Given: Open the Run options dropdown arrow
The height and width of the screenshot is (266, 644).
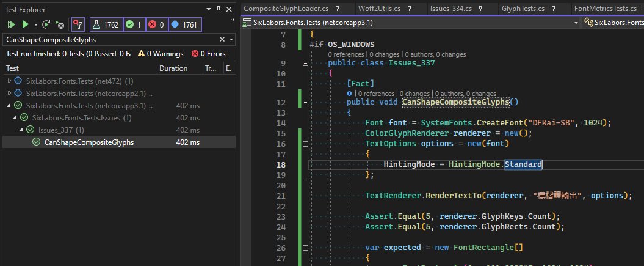Looking at the screenshot, I should click(36, 24).
